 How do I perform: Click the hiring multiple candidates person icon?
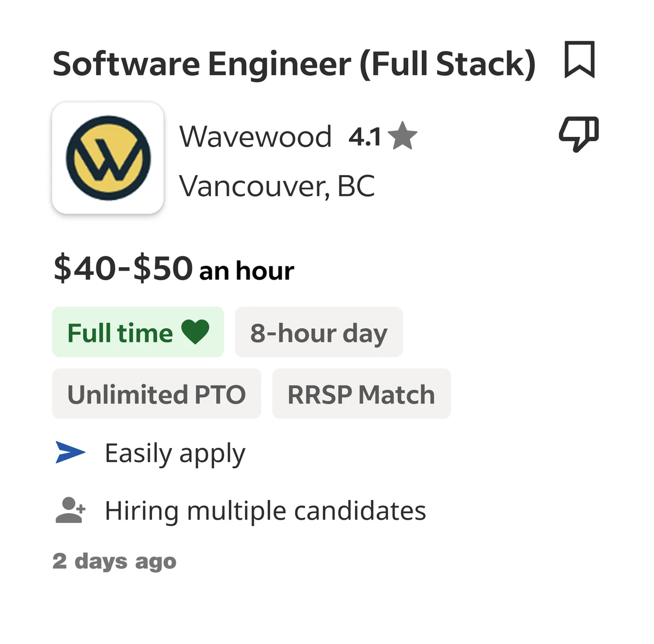[70, 510]
